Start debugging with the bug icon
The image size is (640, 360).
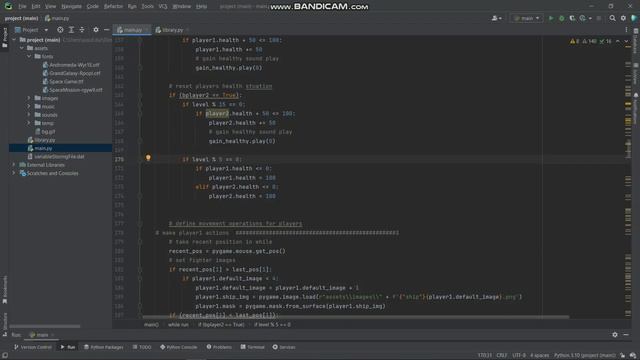(562, 18)
